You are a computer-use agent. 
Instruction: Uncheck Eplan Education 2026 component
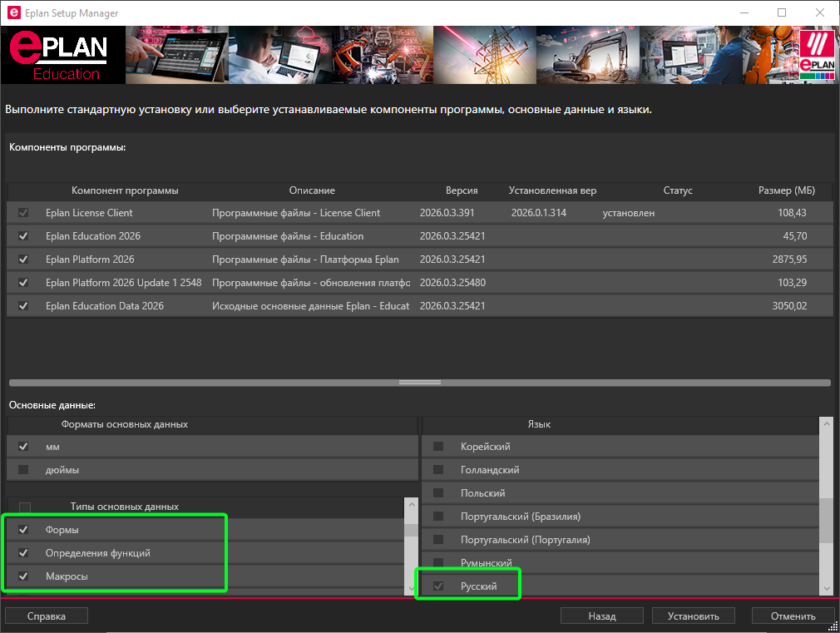point(23,236)
